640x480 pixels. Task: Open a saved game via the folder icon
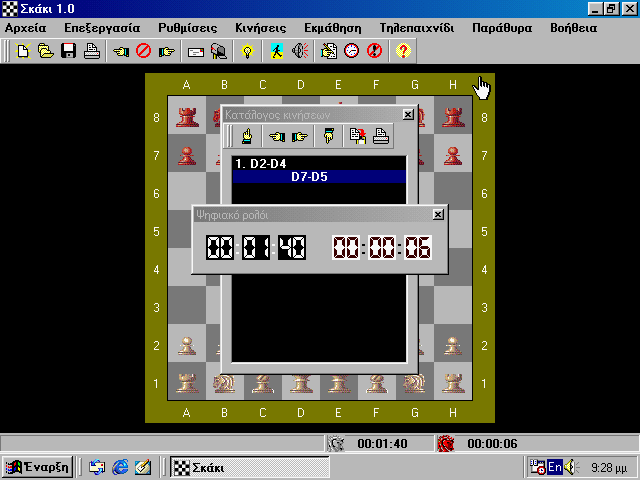[x=46, y=51]
